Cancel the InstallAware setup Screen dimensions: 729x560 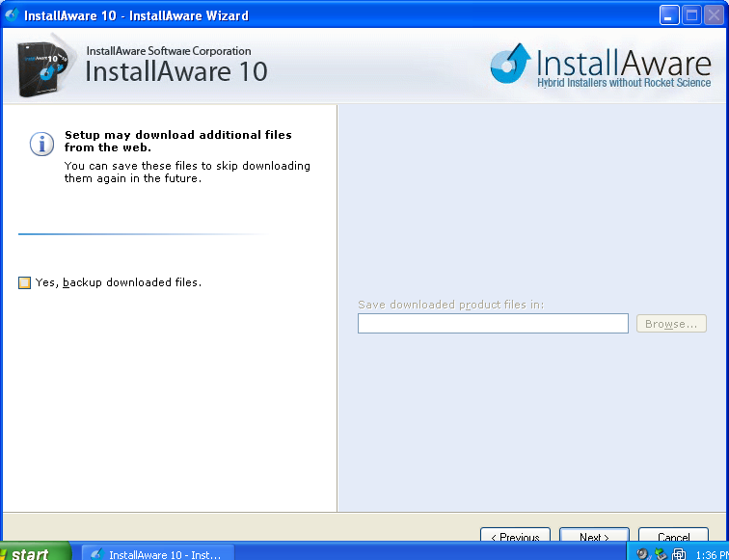pos(673,534)
